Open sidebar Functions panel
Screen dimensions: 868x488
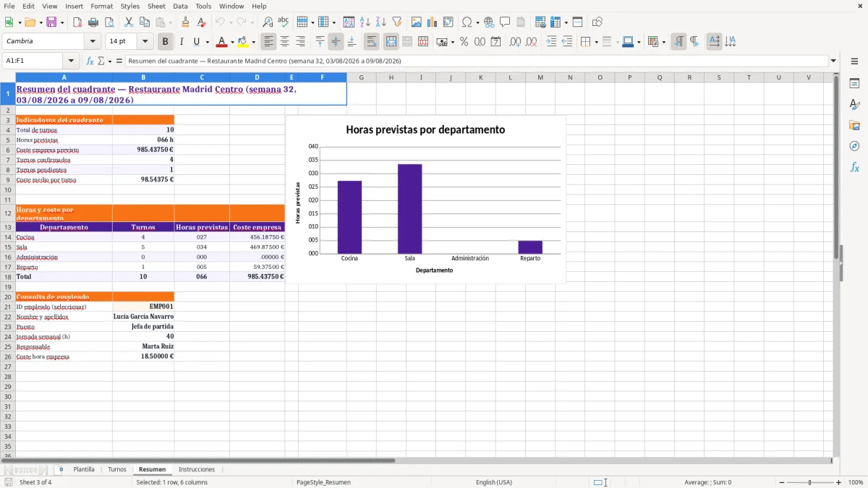point(854,168)
